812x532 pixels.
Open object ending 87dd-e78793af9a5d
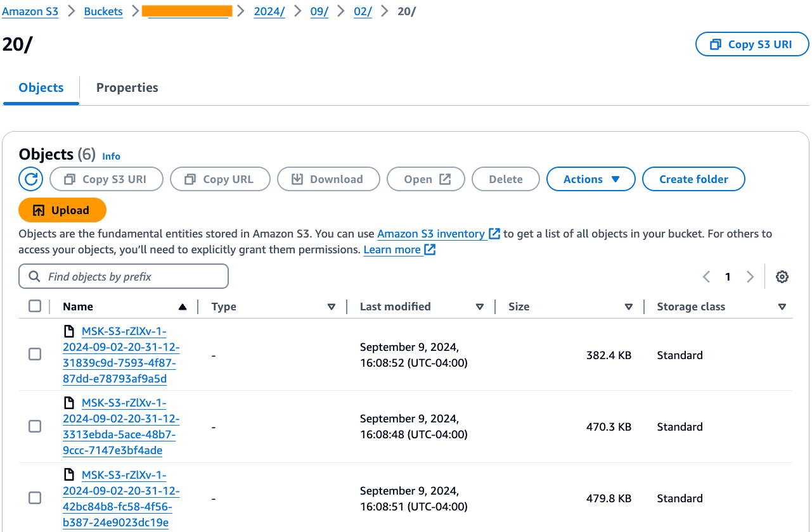[x=121, y=355]
